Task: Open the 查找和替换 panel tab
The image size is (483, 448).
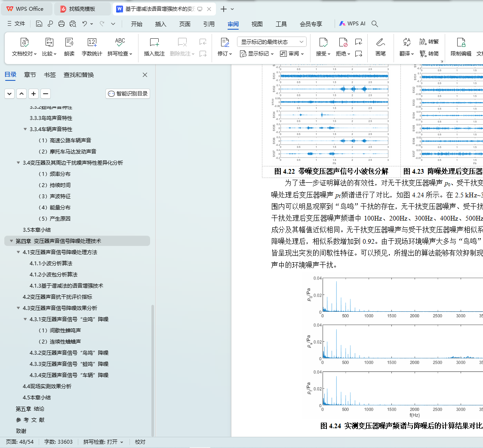Action: click(79, 75)
